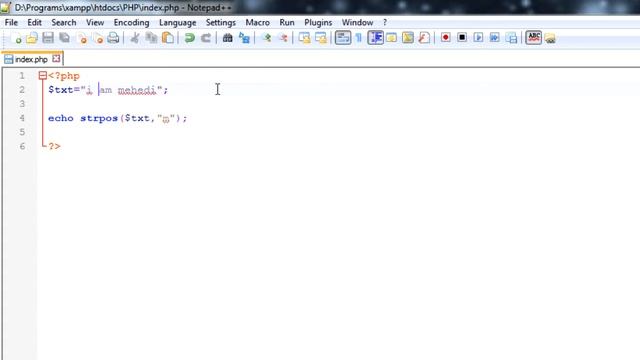640x360 pixels.
Task: Toggle the Show all characters pilcrow icon
Action: tap(359, 38)
